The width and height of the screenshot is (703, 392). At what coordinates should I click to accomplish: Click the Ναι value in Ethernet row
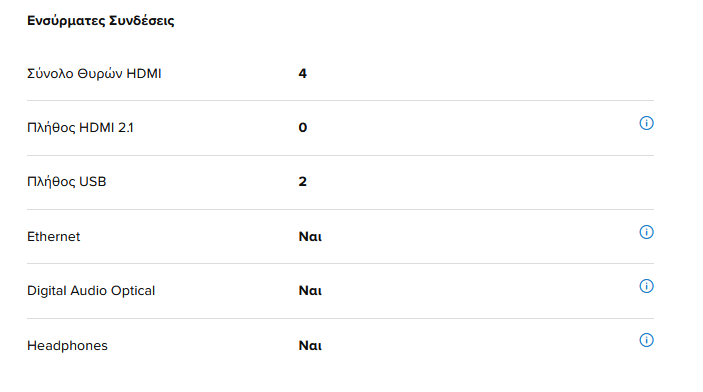(310, 236)
